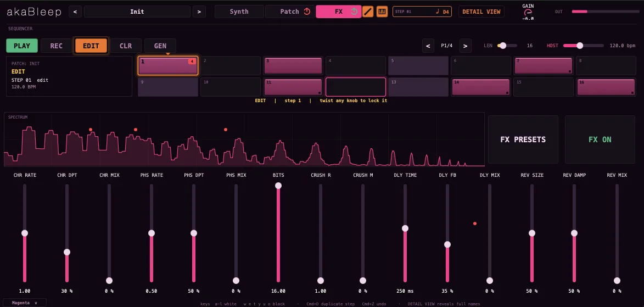Toggle sequencer step 8
This screenshot has height=307, width=644.
(x=606, y=66)
